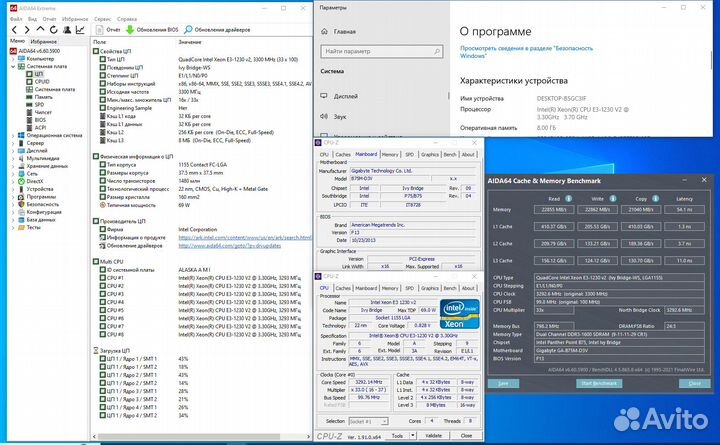Select the SPD item in AIDA64 tree
Screen dimensions: 720x445
pos(35,105)
